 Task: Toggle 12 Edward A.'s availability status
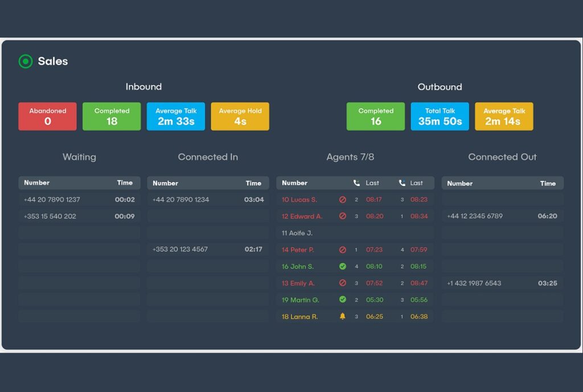(343, 216)
